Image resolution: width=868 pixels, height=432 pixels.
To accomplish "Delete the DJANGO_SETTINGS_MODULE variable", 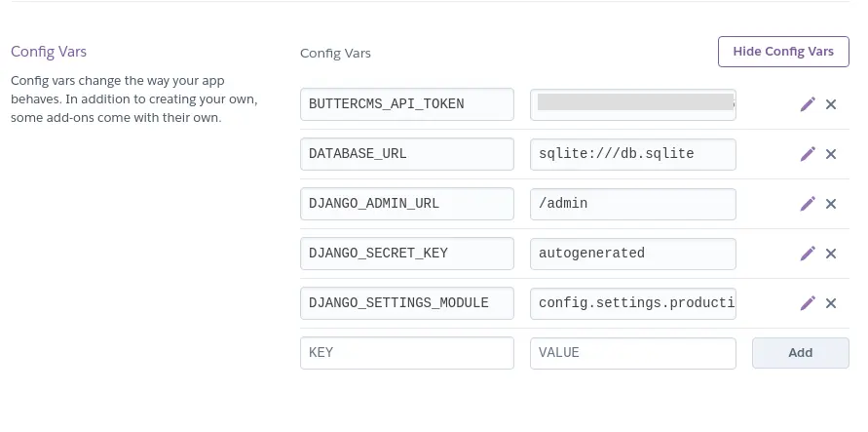I will click(831, 303).
